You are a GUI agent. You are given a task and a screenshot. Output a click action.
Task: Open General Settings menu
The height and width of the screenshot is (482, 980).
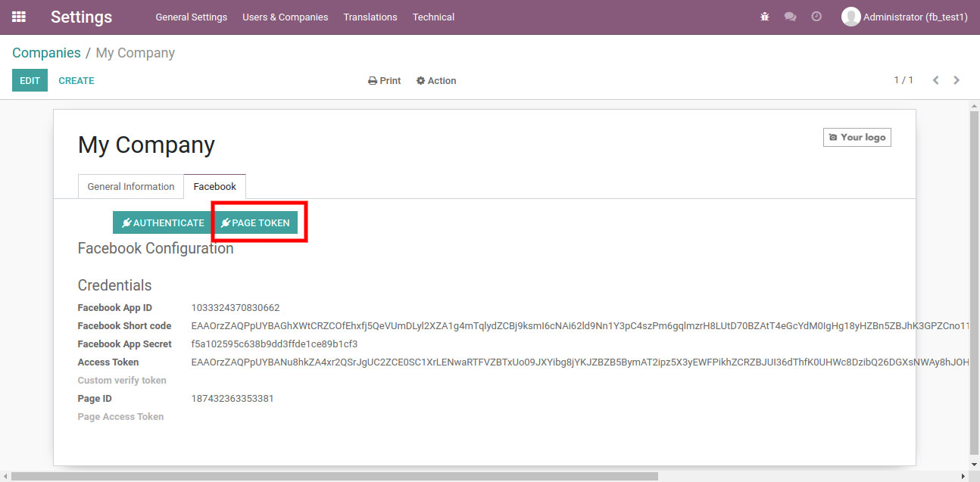[x=192, y=17]
